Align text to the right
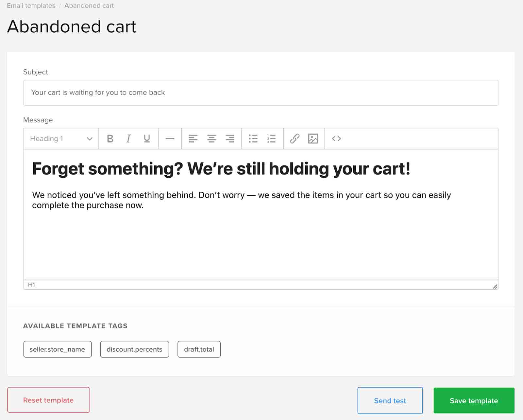This screenshot has height=420, width=523. point(230,139)
